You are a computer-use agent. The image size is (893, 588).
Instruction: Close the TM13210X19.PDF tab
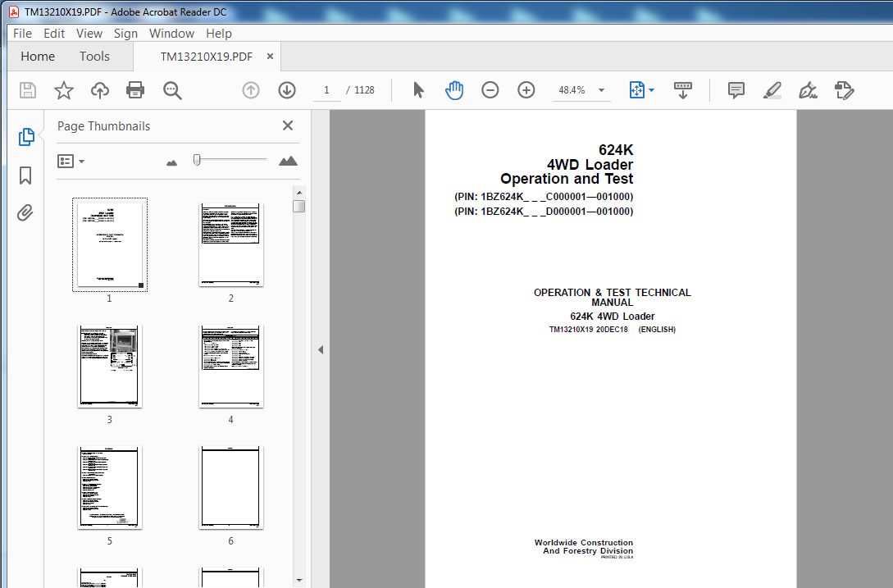[x=270, y=57]
